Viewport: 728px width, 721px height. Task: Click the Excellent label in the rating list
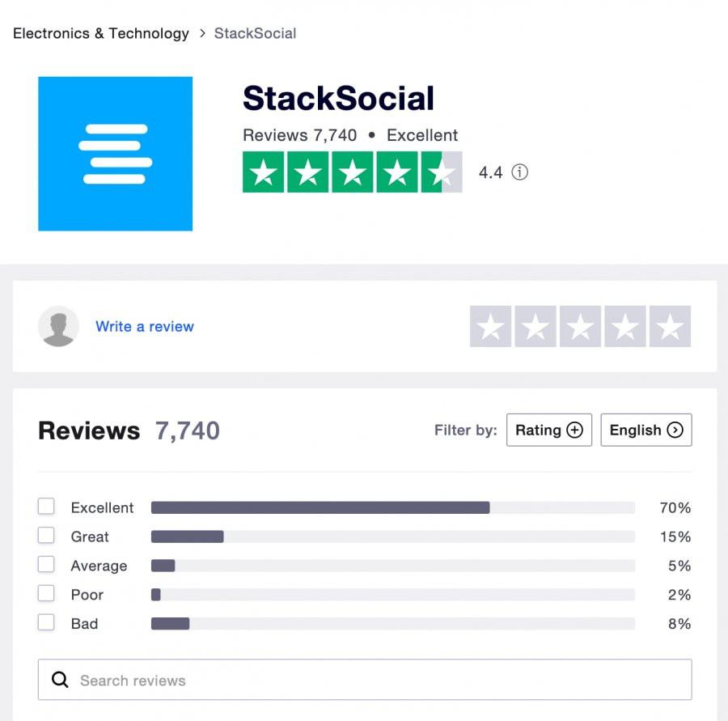click(x=102, y=507)
